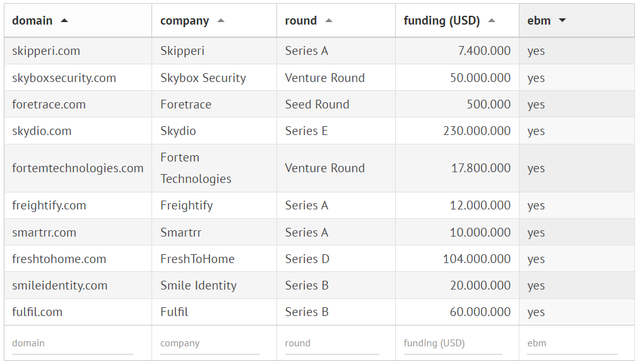Image resolution: width=640 pixels, height=364 pixels.
Task: Sort table by the domain header
Action: coord(32,20)
